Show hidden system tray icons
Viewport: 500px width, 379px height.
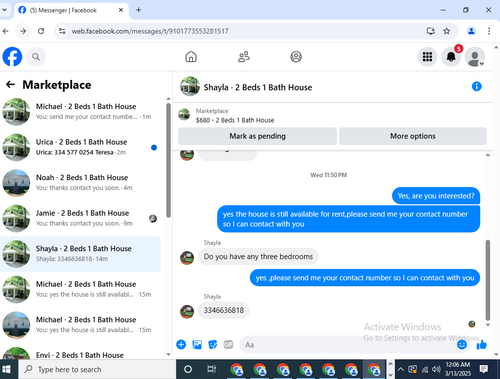[401, 369]
